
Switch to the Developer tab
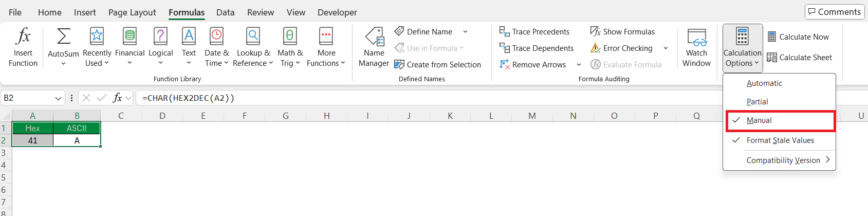(337, 12)
